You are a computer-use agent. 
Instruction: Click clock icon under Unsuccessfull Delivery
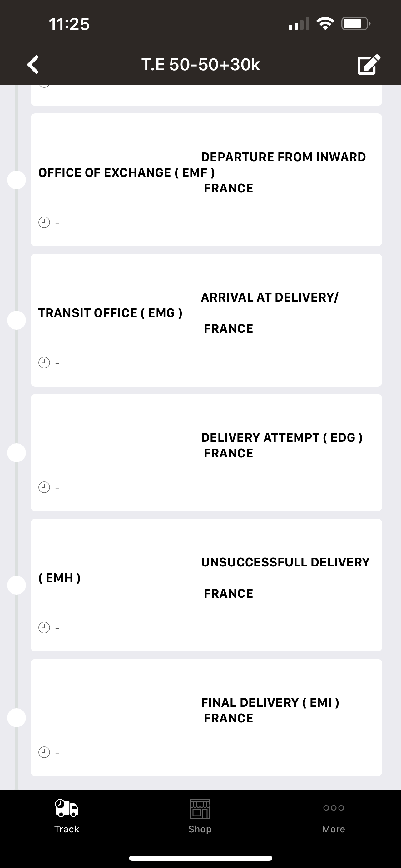(44, 627)
